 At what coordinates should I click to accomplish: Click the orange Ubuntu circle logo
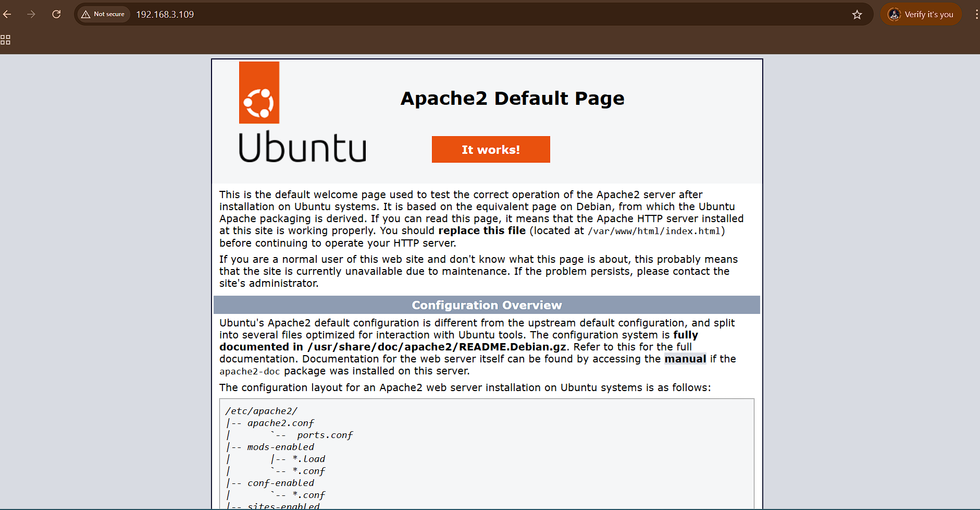(x=259, y=93)
